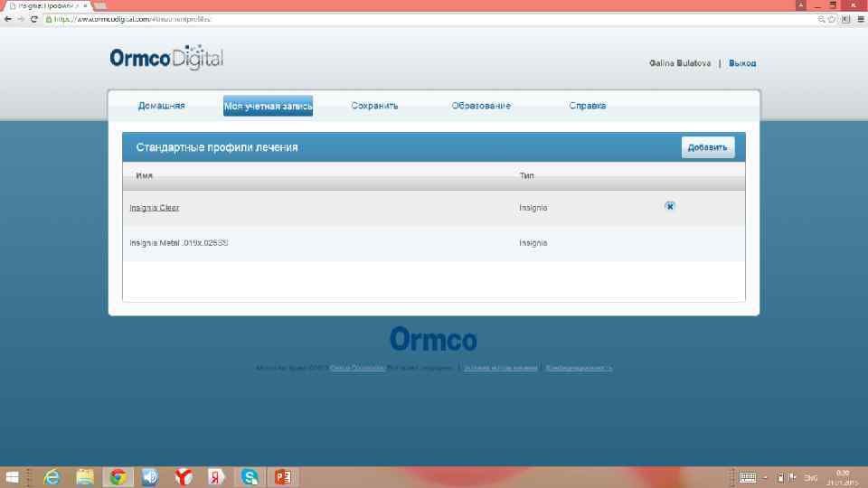868x488 pixels.
Task: Open the taskbar clock and date
Action: [843, 478]
